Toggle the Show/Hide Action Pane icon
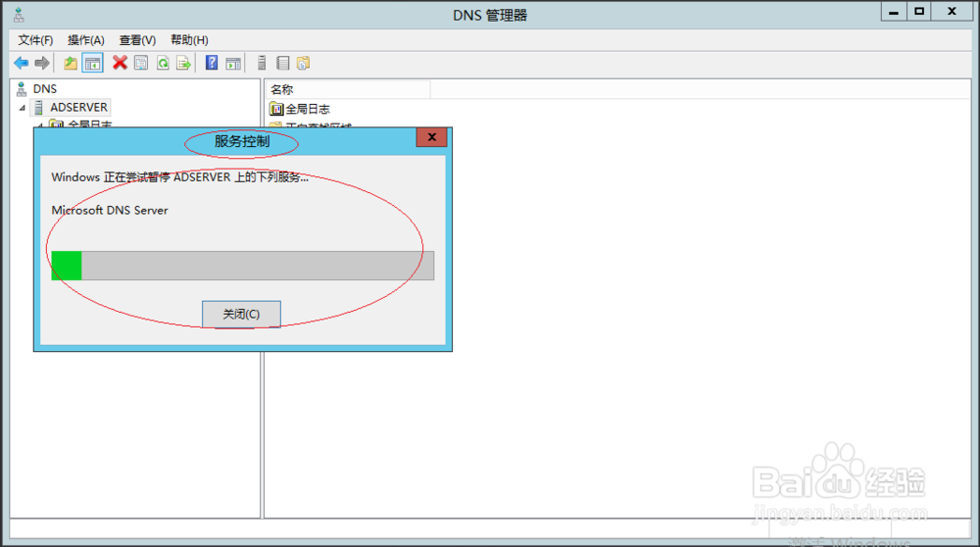 233,63
